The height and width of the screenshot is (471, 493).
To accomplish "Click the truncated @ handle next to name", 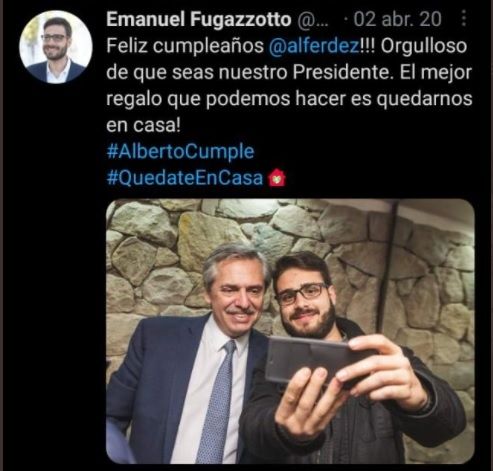I will (312, 20).
